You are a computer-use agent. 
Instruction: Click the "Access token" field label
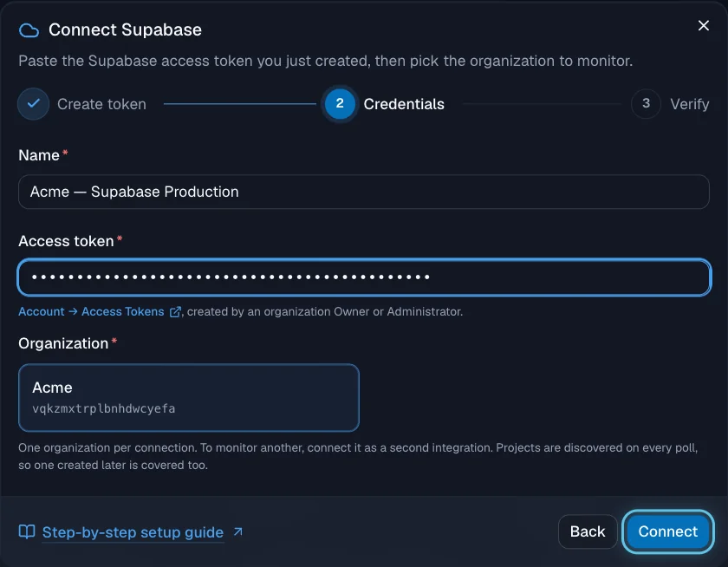click(66, 241)
